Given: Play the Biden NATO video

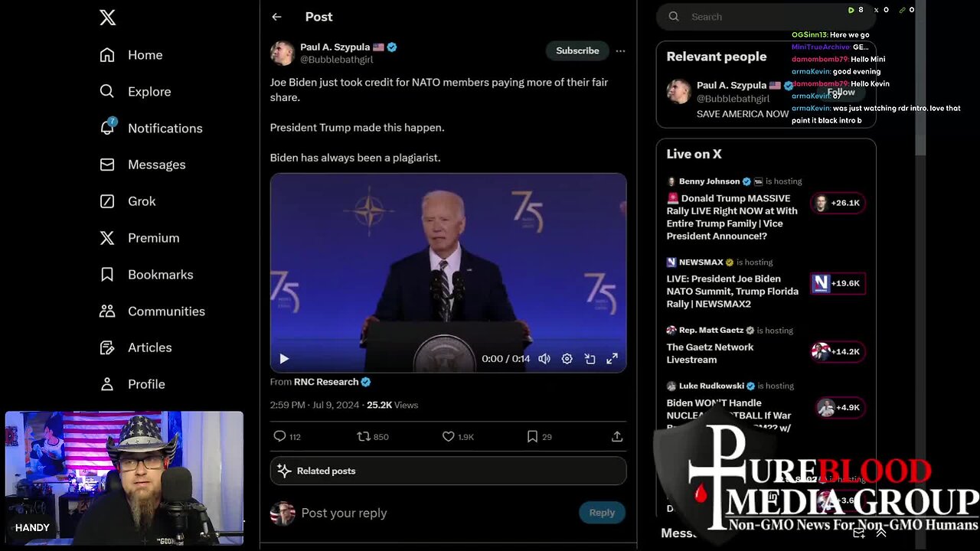Looking at the screenshot, I should (284, 358).
